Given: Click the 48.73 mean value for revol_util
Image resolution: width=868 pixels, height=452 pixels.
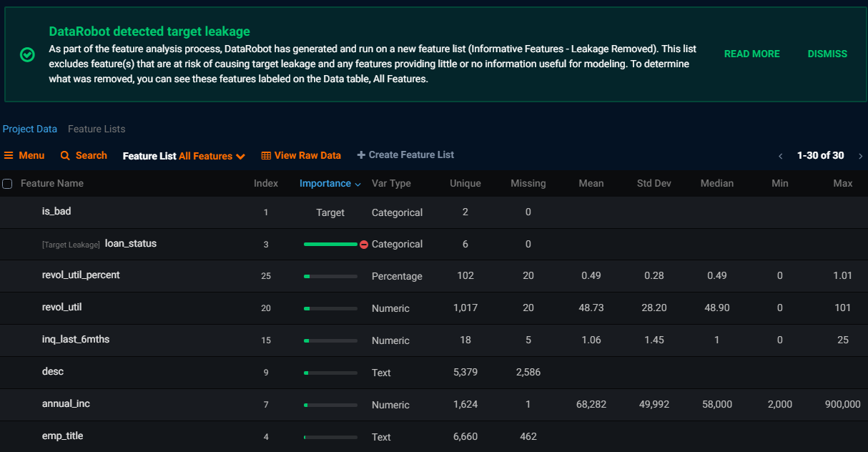Looking at the screenshot, I should point(591,308).
